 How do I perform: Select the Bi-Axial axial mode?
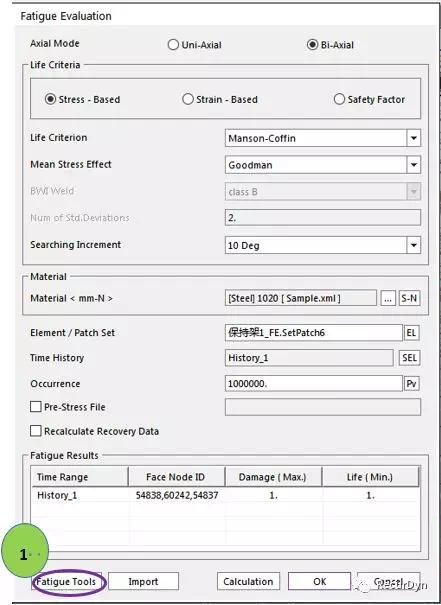point(313,45)
